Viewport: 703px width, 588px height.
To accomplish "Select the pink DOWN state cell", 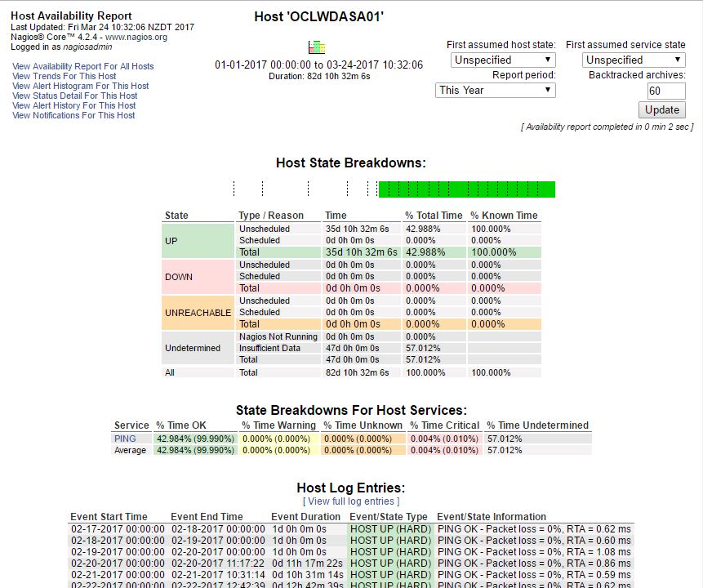I will click(198, 277).
